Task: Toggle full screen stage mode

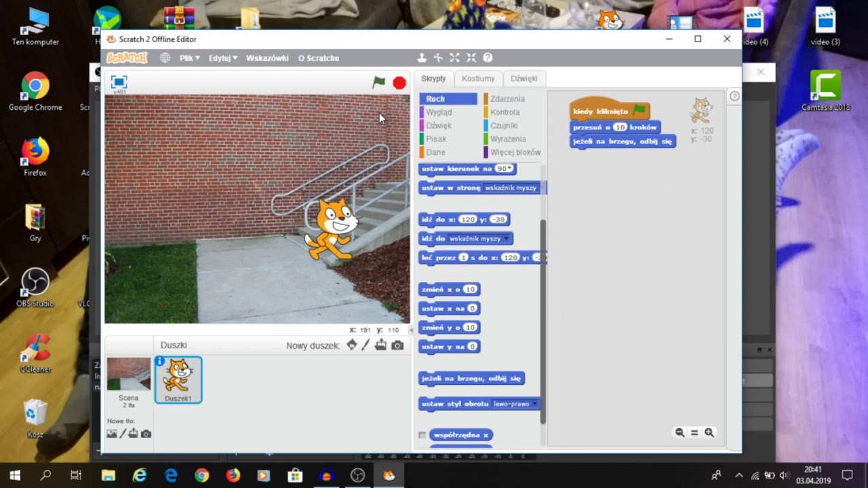Action: [119, 81]
